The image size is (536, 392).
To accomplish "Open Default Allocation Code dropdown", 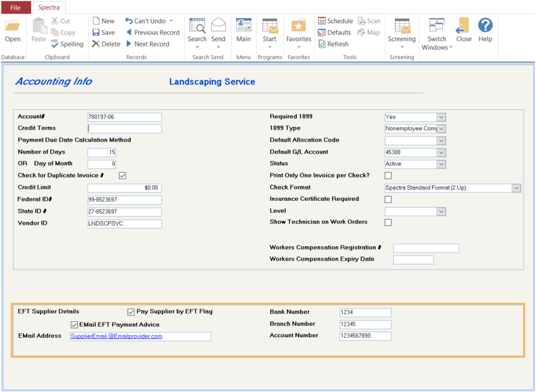I will [441, 141].
